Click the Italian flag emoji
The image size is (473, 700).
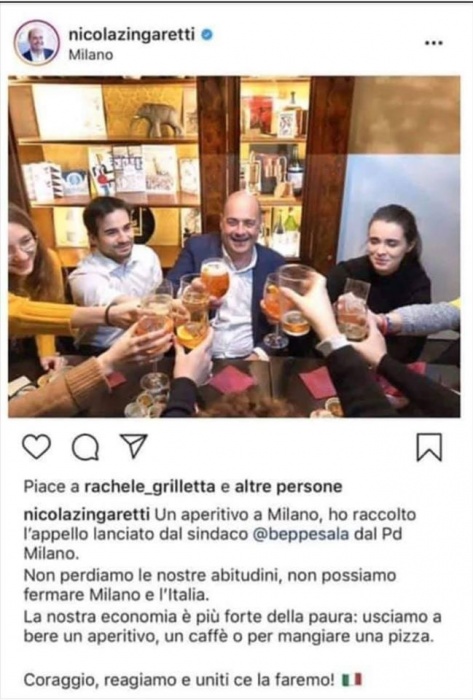point(352,680)
